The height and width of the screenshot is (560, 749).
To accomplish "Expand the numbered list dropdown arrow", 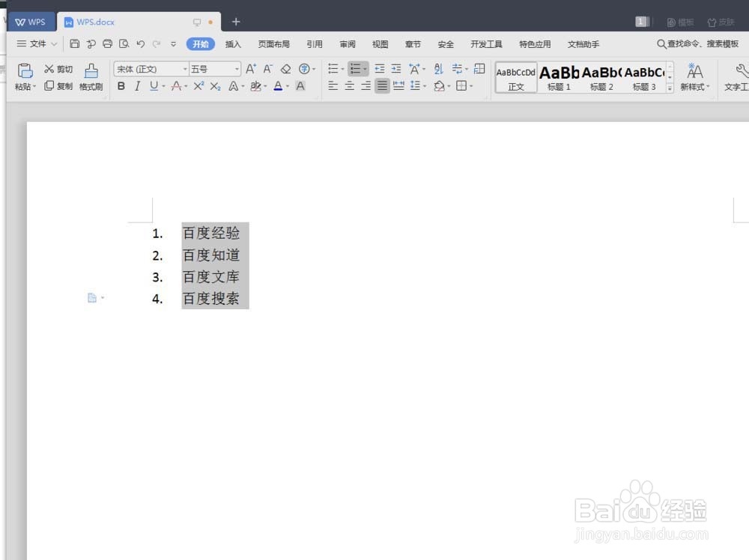I will (365, 69).
